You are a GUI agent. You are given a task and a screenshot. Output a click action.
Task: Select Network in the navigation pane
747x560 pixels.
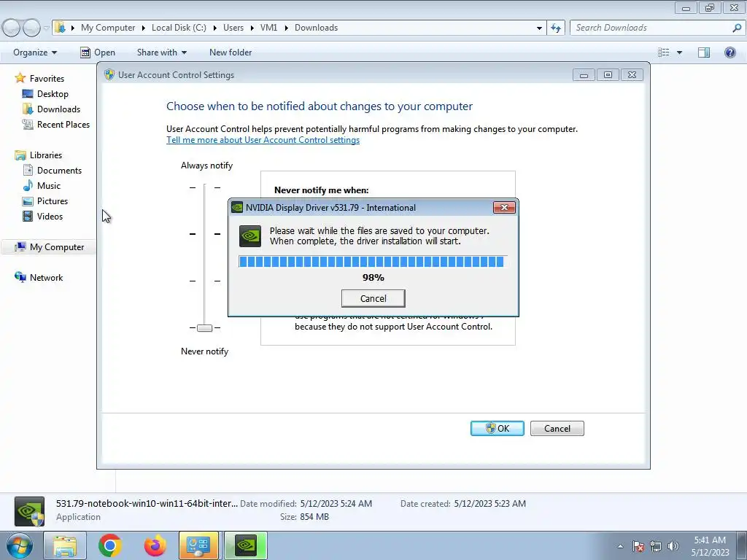[46, 278]
